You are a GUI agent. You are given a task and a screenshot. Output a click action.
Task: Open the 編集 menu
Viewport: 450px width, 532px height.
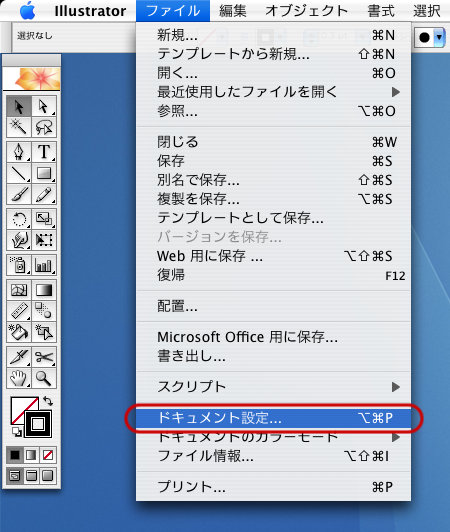(x=233, y=11)
